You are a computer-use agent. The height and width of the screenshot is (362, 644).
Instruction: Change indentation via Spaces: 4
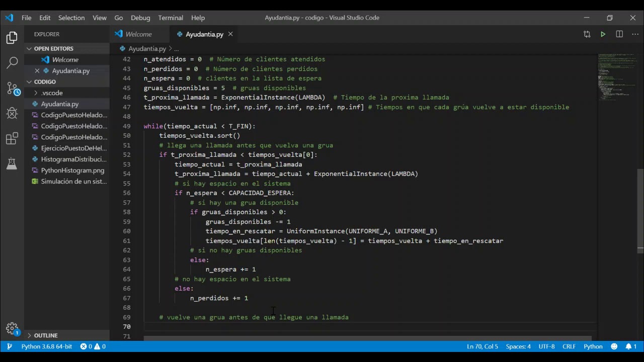point(518,346)
